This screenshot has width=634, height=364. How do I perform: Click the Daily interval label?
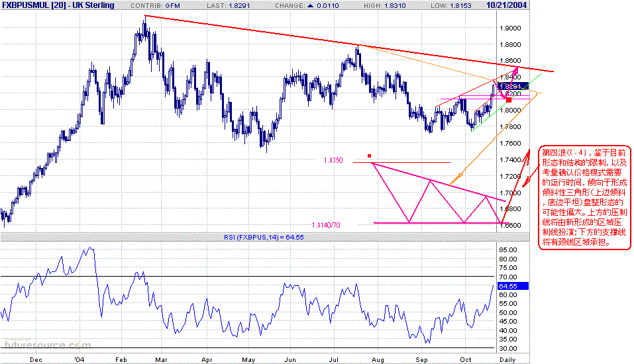(x=507, y=360)
